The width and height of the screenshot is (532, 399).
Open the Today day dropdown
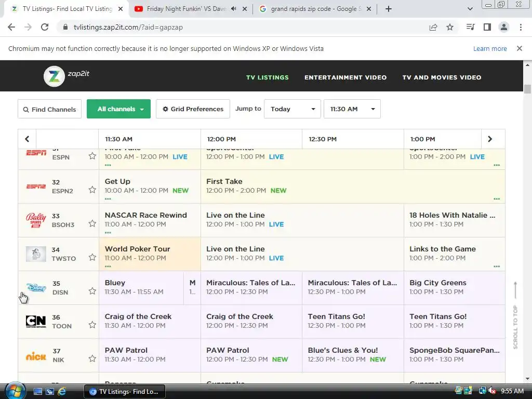click(292, 109)
